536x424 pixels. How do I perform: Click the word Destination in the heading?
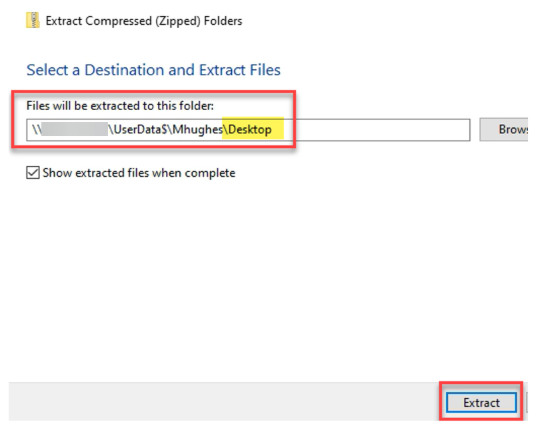click(x=125, y=70)
